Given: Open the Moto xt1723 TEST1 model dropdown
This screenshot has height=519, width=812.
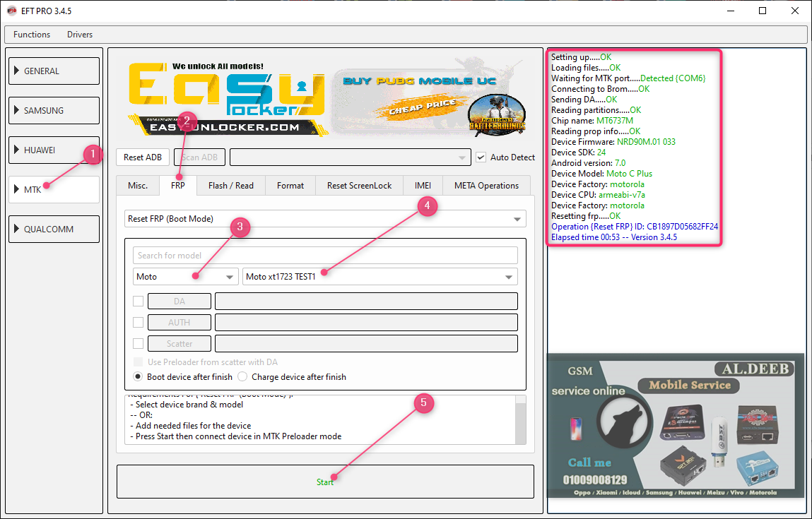Looking at the screenshot, I should pyautogui.click(x=380, y=277).
